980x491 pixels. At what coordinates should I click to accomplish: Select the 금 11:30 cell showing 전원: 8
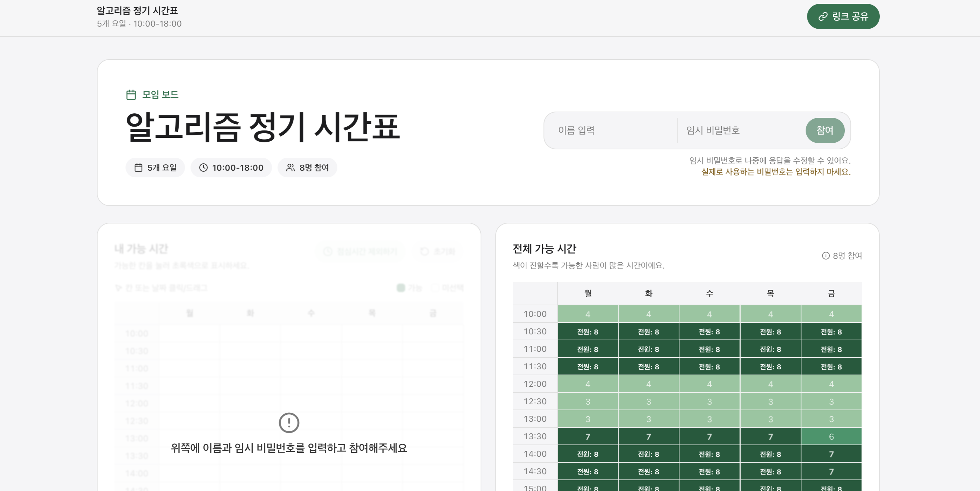831,367
